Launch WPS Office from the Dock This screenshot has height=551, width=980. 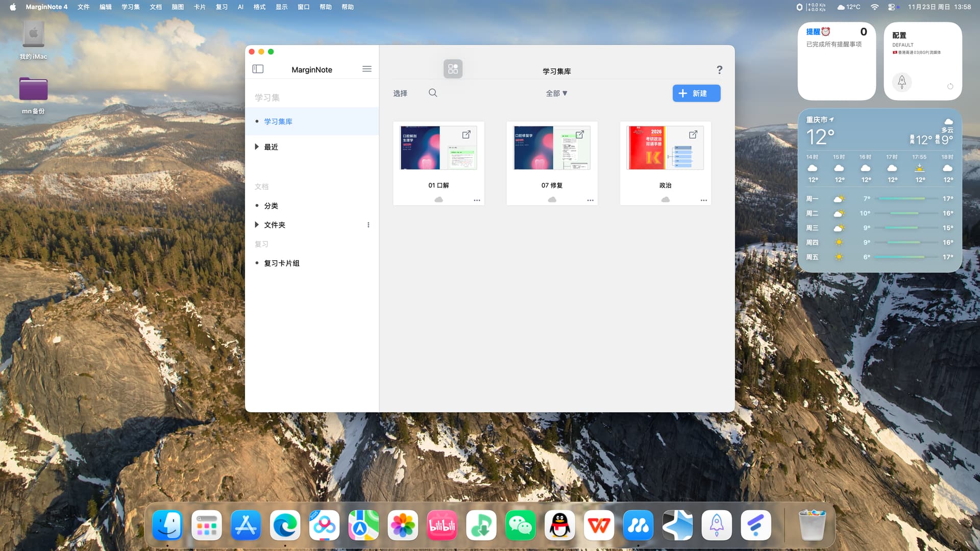click(599, 525)
